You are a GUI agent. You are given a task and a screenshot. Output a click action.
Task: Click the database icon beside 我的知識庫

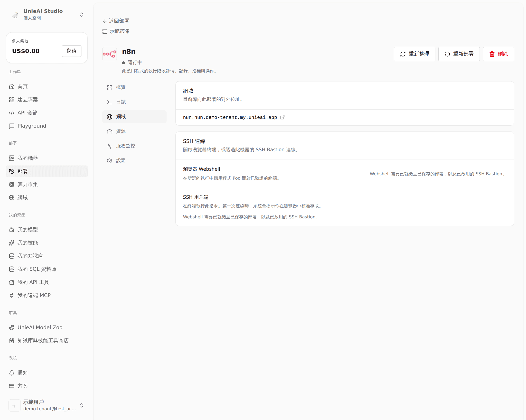coord(12,256)
